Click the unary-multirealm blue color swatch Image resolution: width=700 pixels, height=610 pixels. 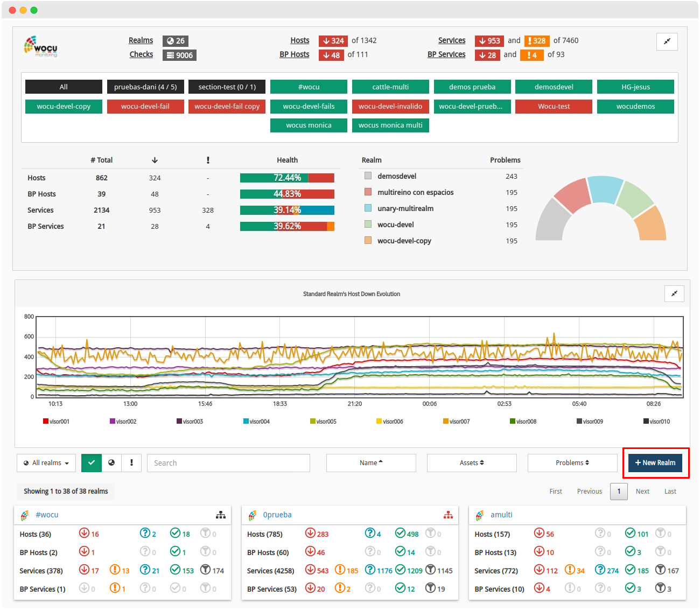368,208
